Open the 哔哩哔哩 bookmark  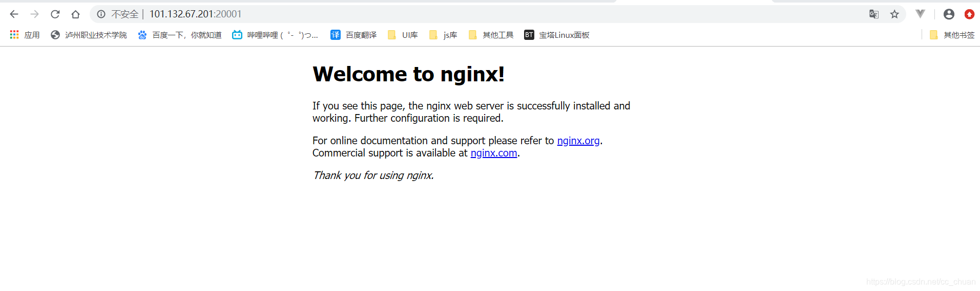pyautogui.click(x=275, y=35)
